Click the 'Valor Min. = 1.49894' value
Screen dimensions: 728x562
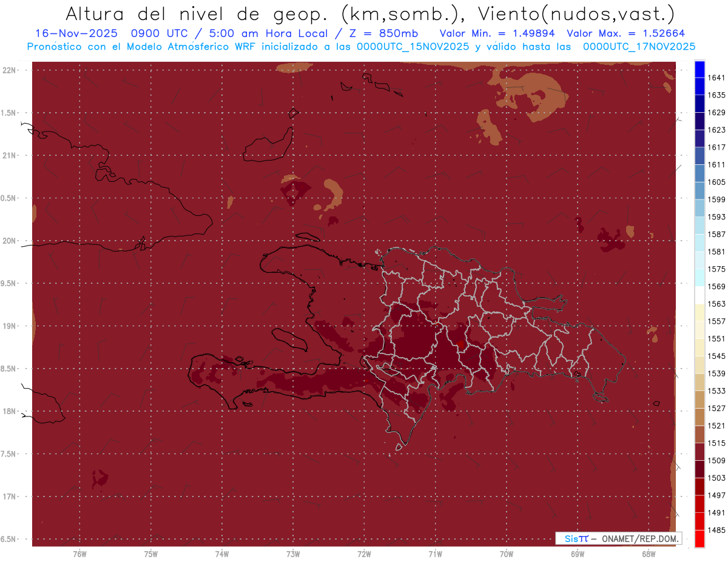click(x=497, y=33)
